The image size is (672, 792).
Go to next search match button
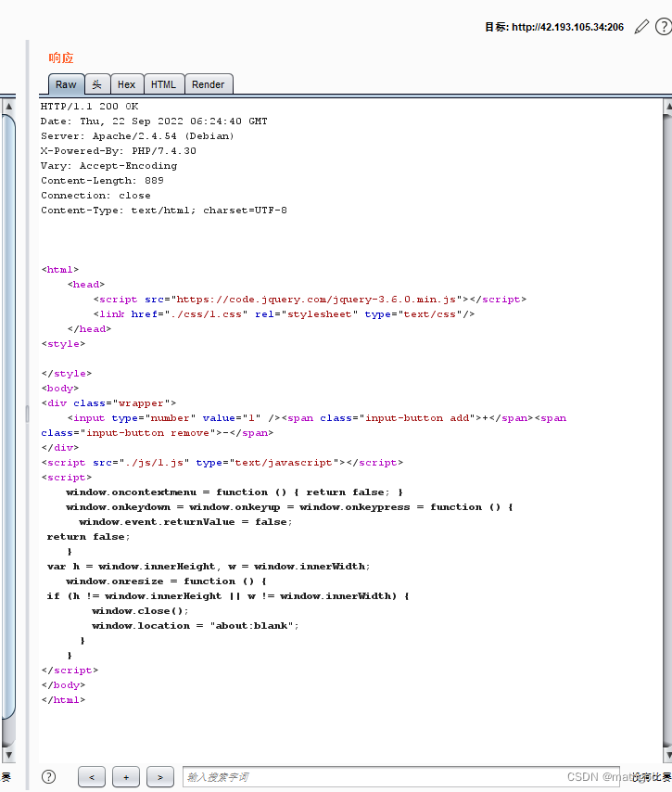pyautogui.click(x=160, y=777)
